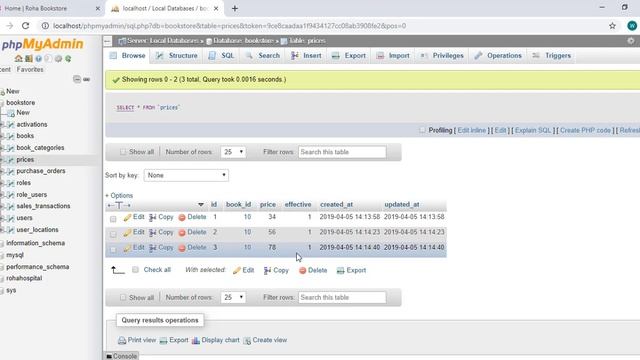Screen dimensions: 640x360
Task: Open the bottom Number of rows dropdown
Action: [x=233, y=297]
